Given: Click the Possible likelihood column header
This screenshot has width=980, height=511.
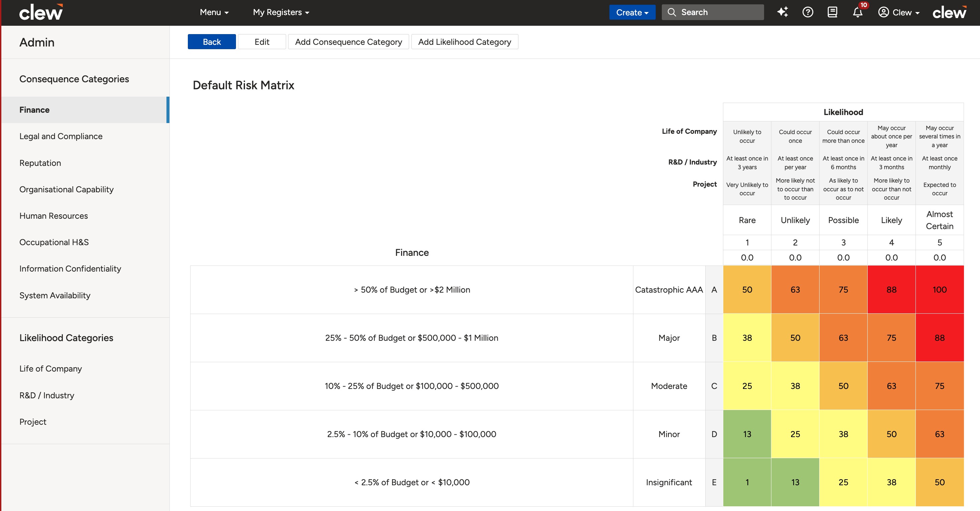Looking at the screenshot, I should [843, 220].
